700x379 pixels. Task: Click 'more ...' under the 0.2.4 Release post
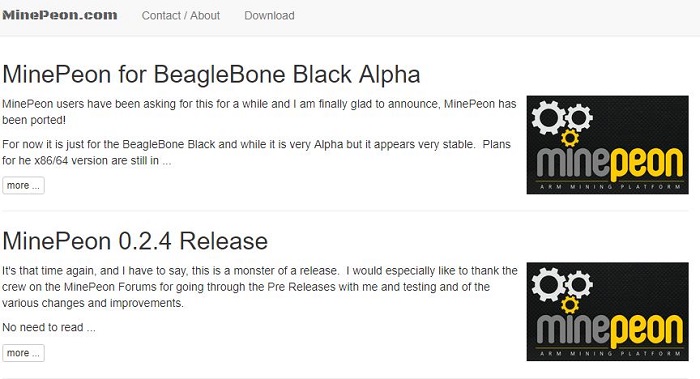(x=23, y=353)
